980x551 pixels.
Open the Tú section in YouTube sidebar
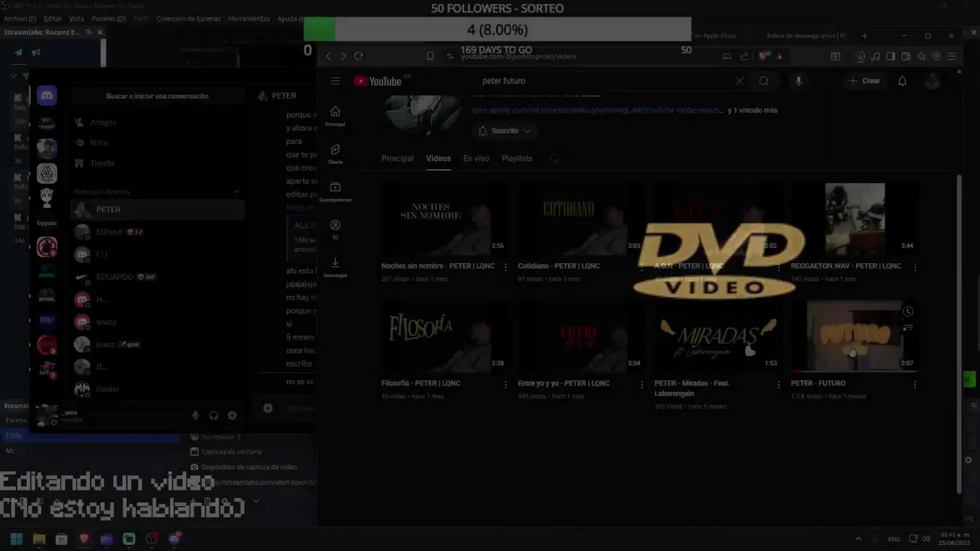335,229
